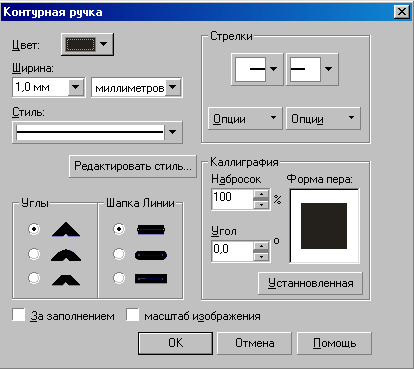
Task: Expand the Стиль line style dropdown
Action: [x=173, y=132]
